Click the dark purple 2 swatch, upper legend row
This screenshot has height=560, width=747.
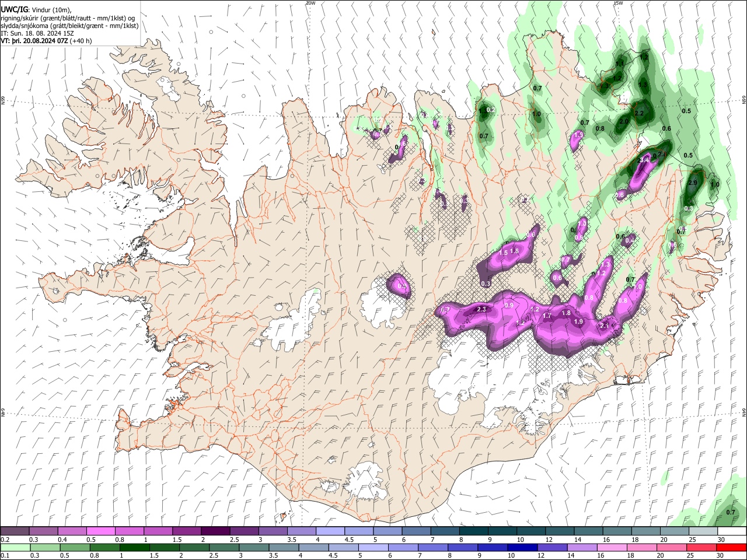coord(215,531)
